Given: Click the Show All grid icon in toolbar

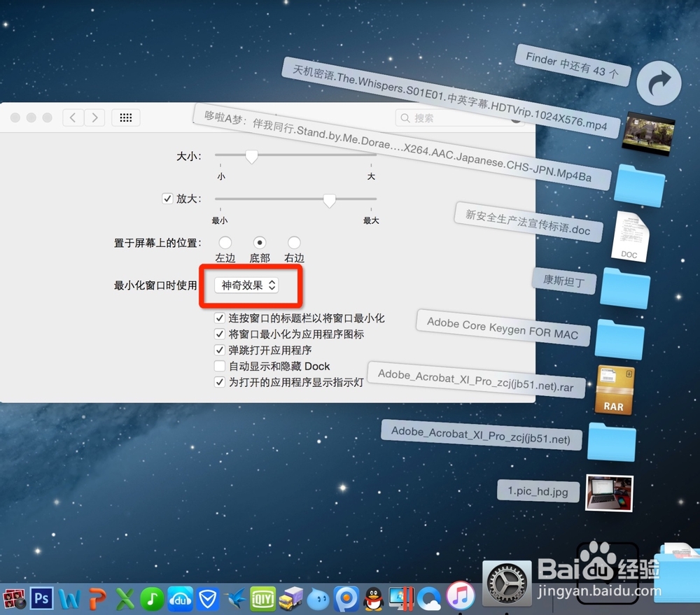Looking at the screenshot, I should [x=125, y=118].
